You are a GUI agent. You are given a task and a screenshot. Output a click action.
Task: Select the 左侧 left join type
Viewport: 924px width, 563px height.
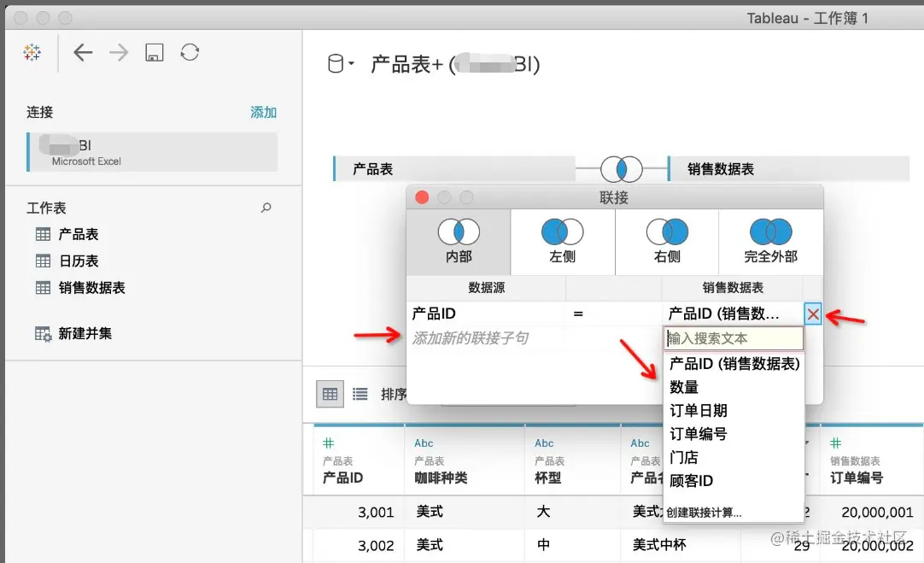[x=562, y=242]
